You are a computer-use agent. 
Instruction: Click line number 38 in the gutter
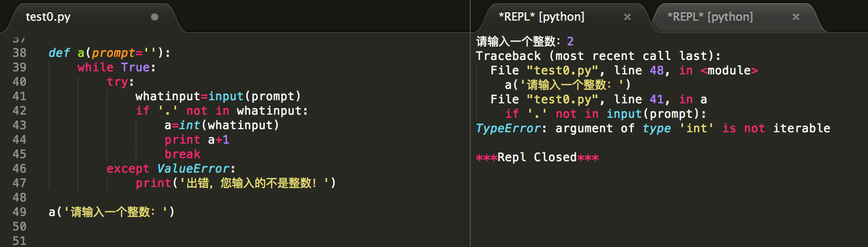(x=19, y=53)
